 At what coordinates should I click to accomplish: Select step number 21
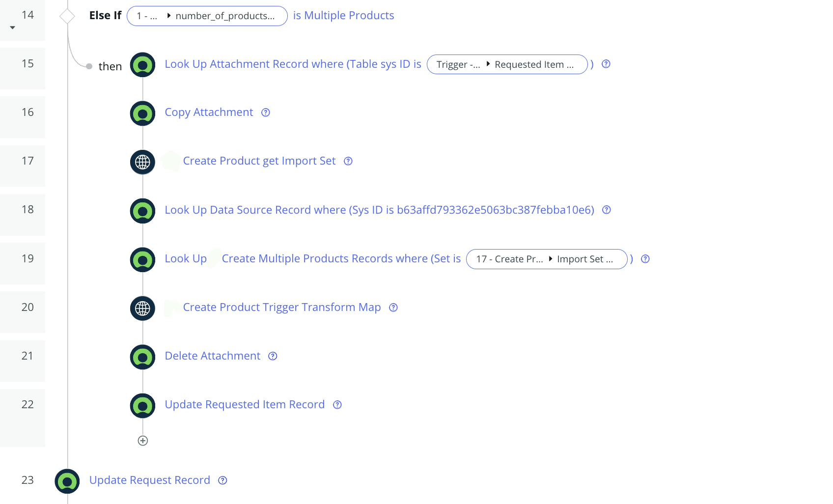(28, 356)
